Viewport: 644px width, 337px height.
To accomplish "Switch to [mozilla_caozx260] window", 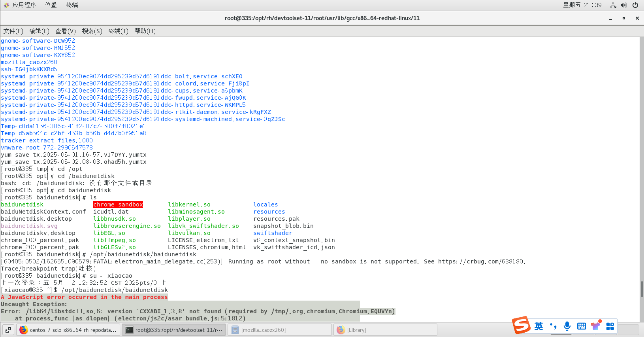I will (280, 330).
